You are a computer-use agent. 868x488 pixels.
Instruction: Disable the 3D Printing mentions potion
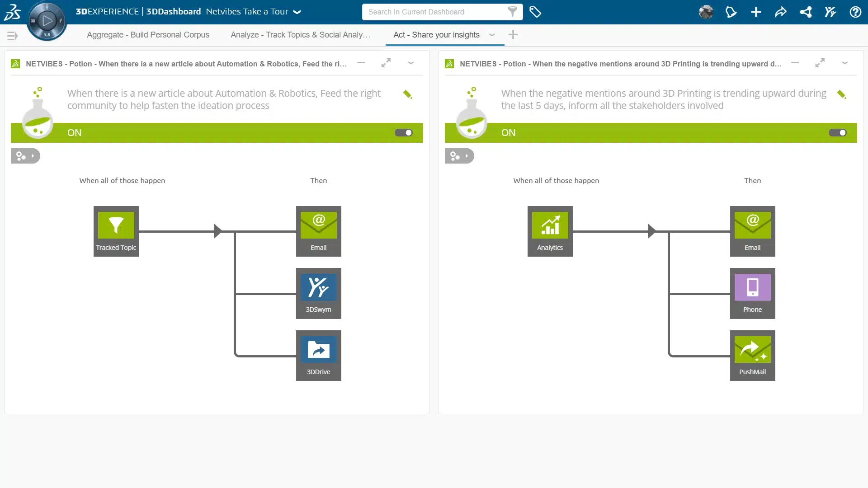click(x=838, y=132)
